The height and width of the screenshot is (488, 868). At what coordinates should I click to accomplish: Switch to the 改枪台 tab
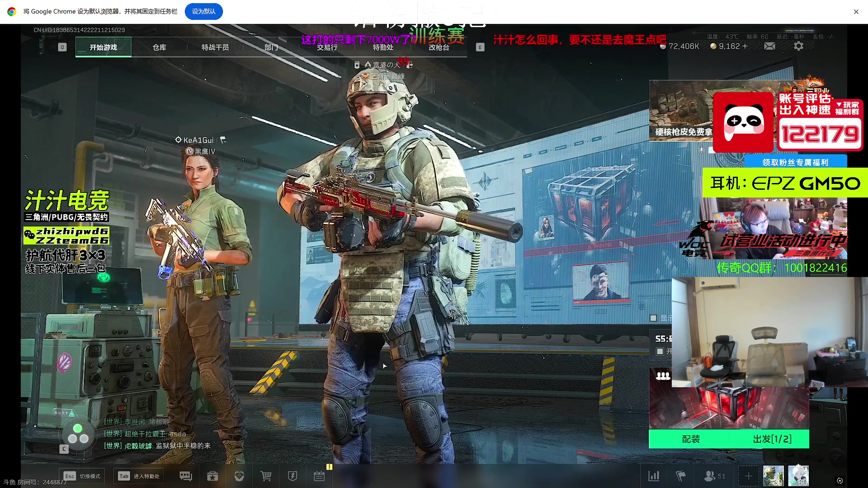439,47
